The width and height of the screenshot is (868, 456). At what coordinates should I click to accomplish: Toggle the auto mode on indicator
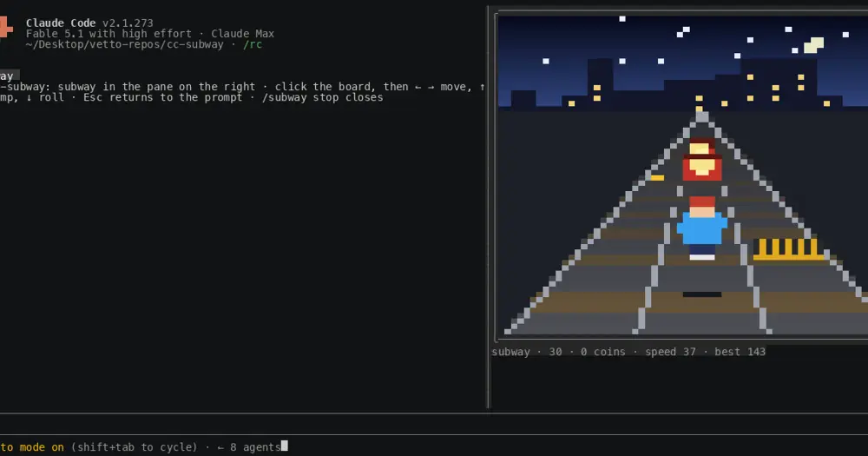point(32,447)
